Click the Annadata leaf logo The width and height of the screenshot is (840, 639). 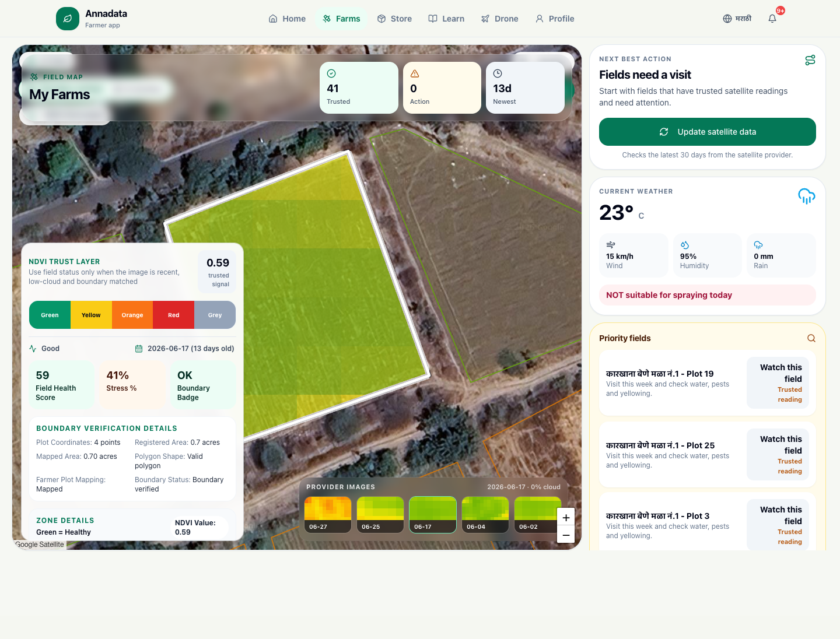click(68, 19)
